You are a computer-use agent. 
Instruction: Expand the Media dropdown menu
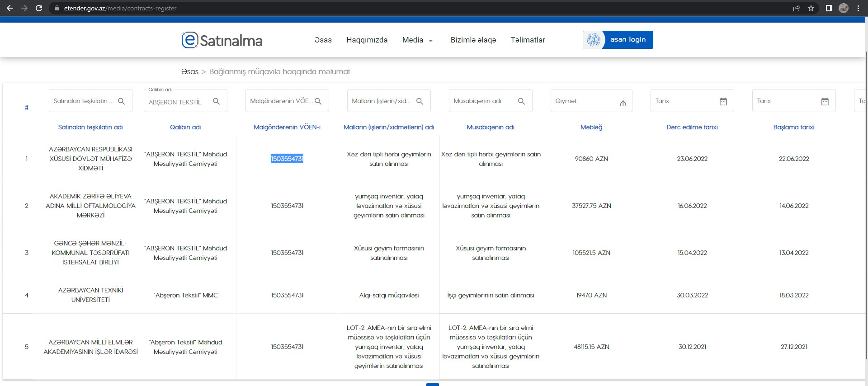pyautogui.click(x=417, y=40)
